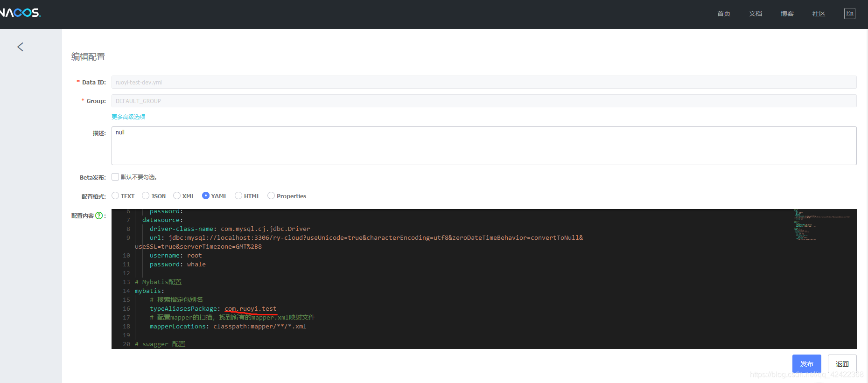Click the 'mybatis:' line in editor
Viewport: 868px width, 383px height.
point(150,291)
